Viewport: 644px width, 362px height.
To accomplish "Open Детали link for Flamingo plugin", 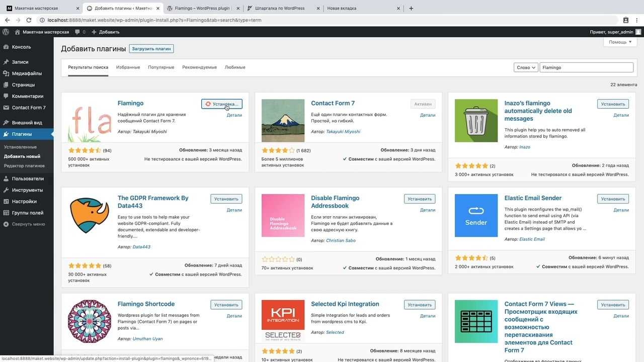I will [234, 115].
